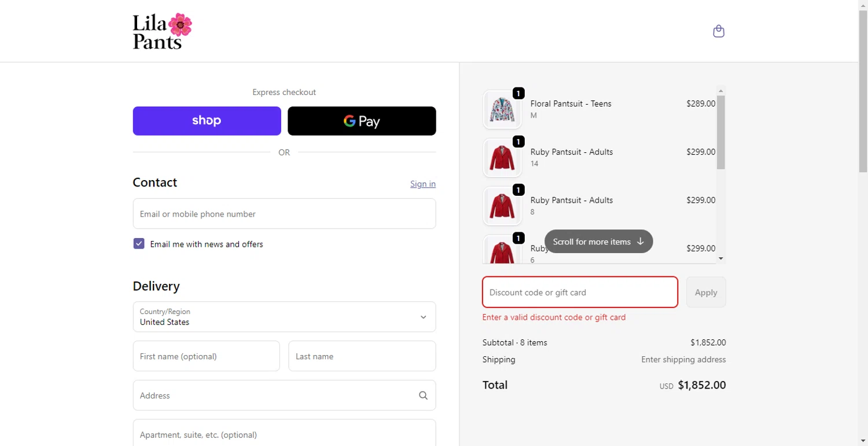This screenshot has width=868, height=446.
Task: Click the Express checkout label
Action: point(284,92)
